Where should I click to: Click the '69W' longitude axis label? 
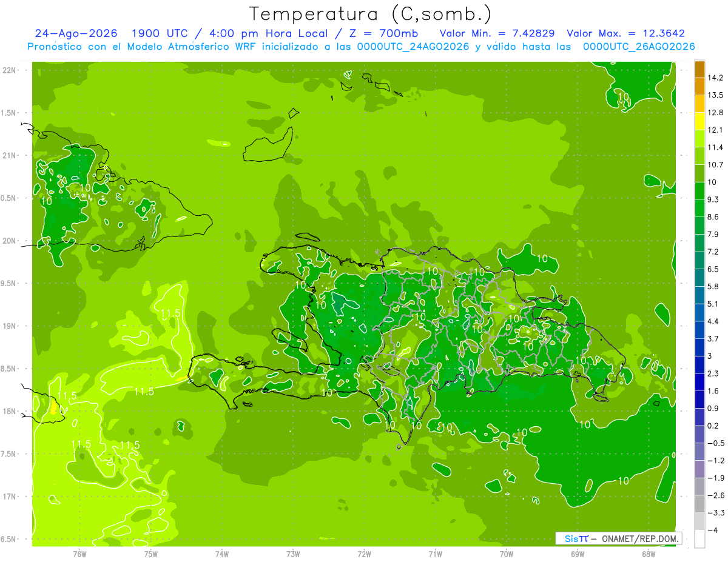[578, 554]
